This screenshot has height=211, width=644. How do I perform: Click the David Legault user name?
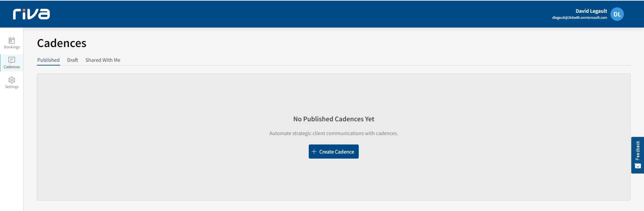(x=591, y=11)
